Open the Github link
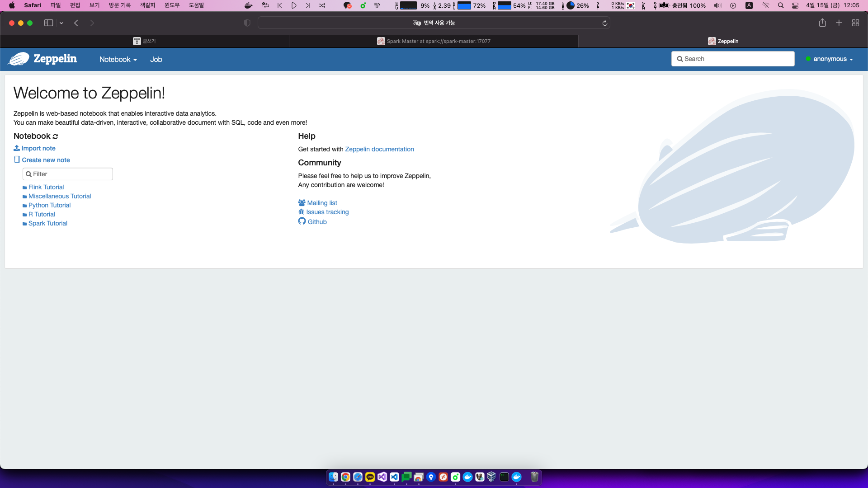The width and height of the screenshot is (868, 488). (x=312, y=221)
